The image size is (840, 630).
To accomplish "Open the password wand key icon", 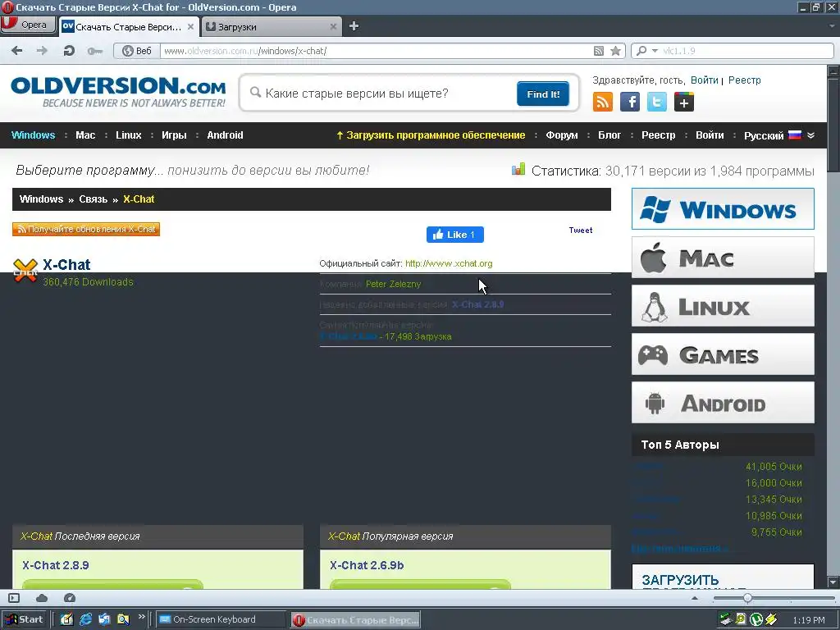I will [x=95, y=51].
